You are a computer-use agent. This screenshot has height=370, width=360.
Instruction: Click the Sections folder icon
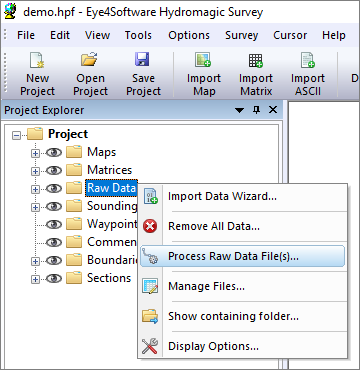74,278
